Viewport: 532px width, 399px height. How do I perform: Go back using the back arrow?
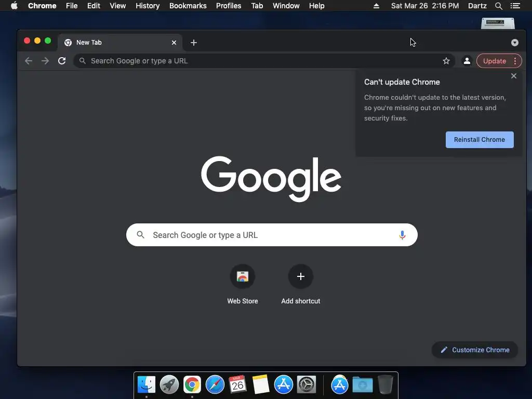(x=29, y=61)
